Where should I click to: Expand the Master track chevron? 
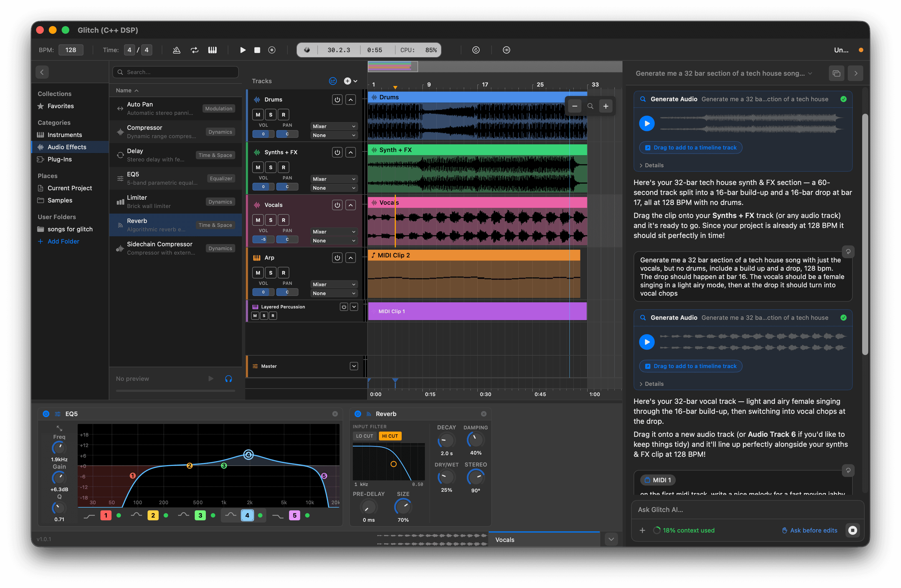(x=354, y=366)
